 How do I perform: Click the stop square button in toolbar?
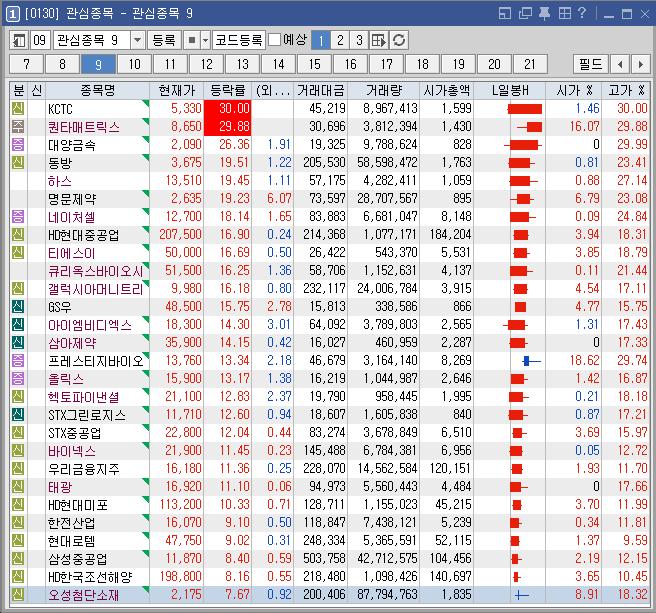click(192, 40)
